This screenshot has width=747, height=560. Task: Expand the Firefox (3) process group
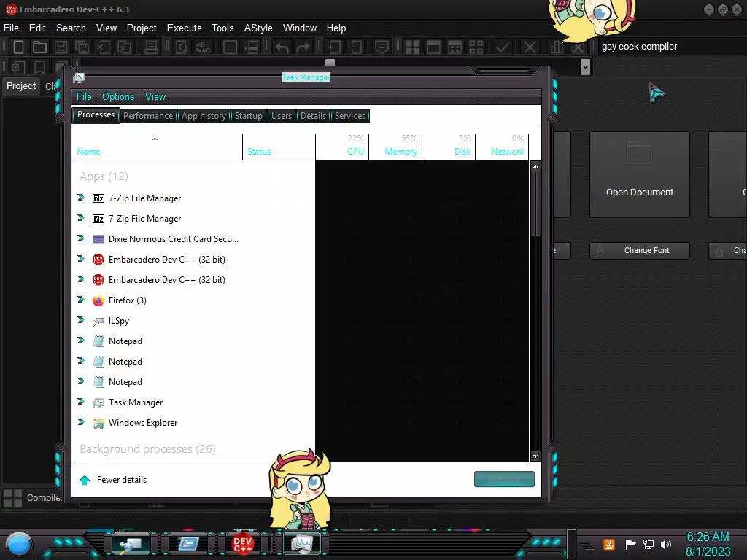click(x=81, y=300)
